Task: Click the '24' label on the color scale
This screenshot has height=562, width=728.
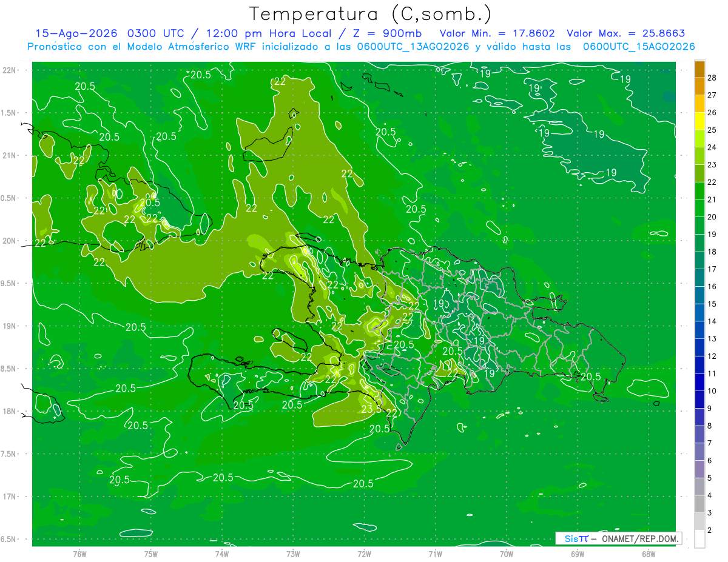Action: click(712, 147)
